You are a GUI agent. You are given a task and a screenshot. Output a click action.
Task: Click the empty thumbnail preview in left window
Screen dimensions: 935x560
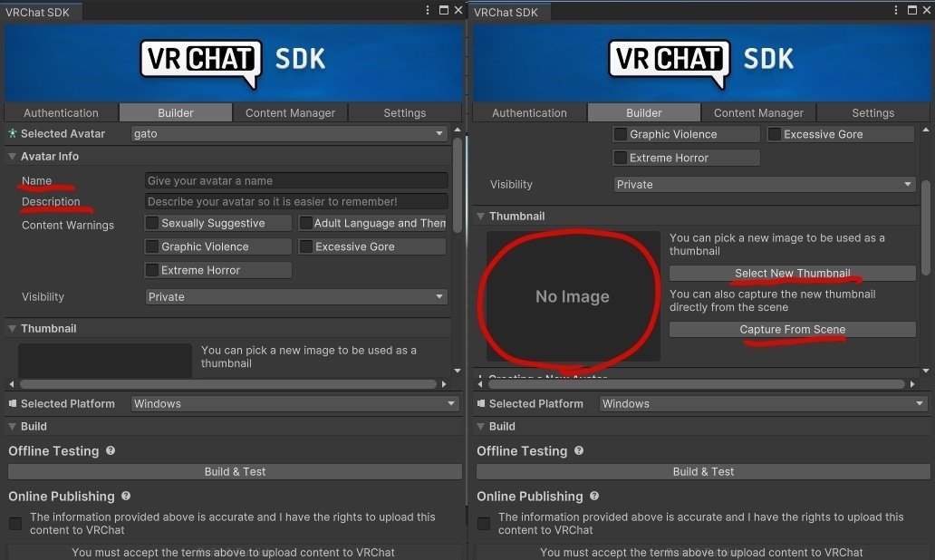pos(105,361)
